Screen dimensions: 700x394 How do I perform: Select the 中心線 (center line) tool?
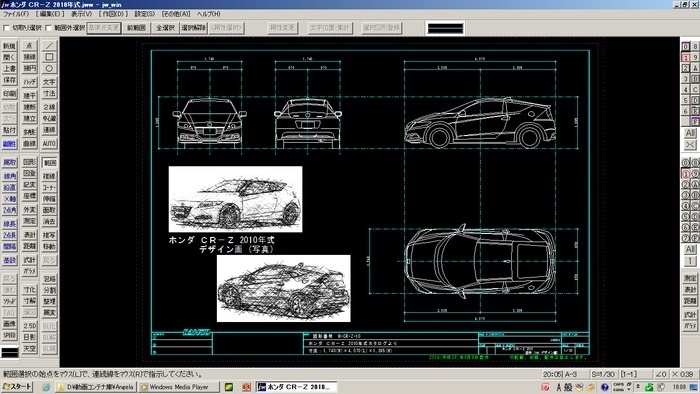coord(49,118)
